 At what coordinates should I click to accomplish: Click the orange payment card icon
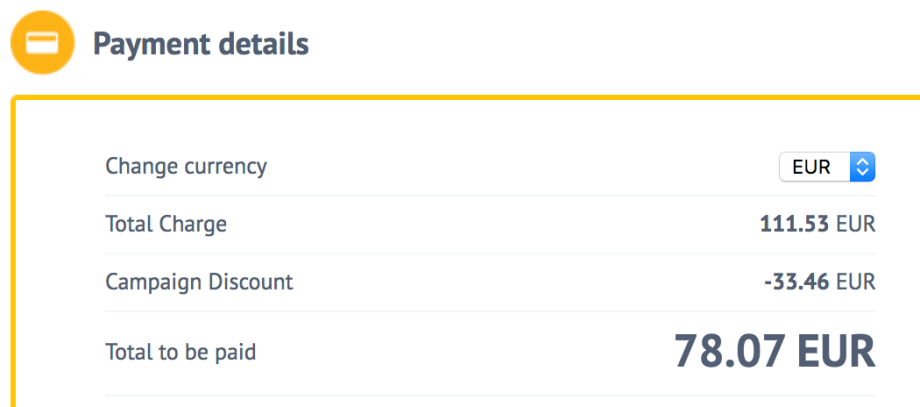(x=42, y=43)
